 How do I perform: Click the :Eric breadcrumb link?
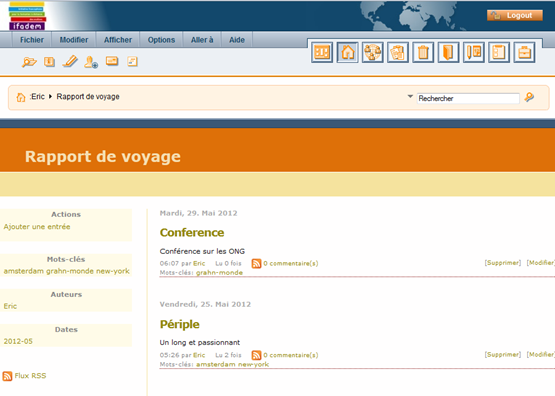pos(37,97)
